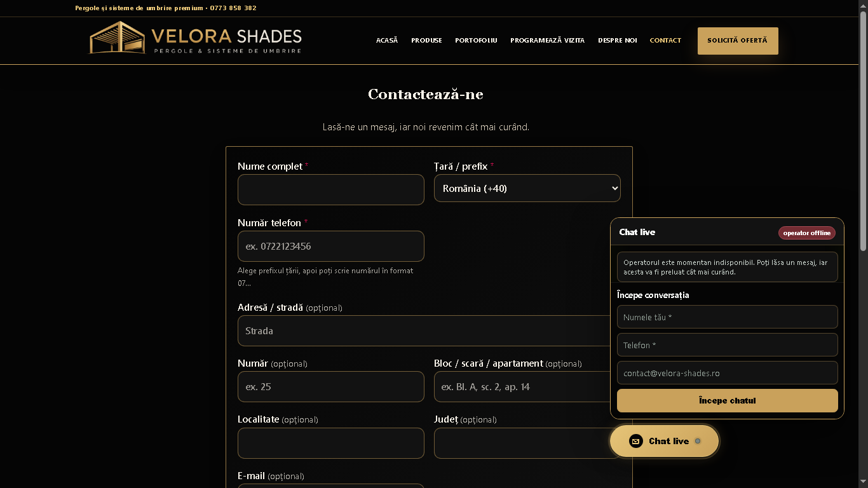Click the chat email field
The image size is (868, 488).
pyautogui.click(x=728, y=373)
